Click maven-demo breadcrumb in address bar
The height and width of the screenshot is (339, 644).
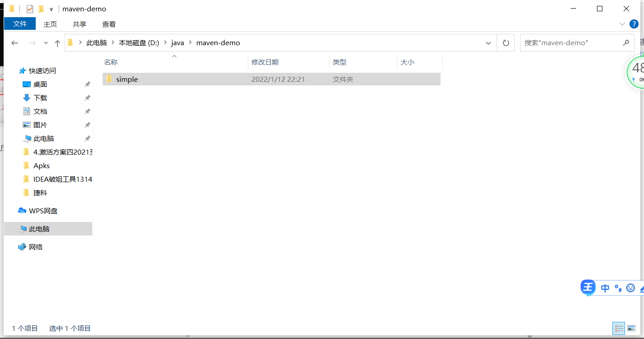[x=218, y=43]
